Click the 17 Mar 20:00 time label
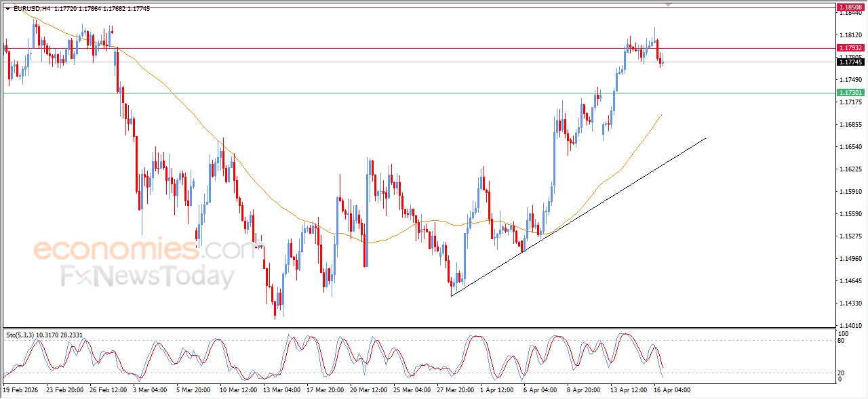The image size is (868, 399). (x=325, y=390)
